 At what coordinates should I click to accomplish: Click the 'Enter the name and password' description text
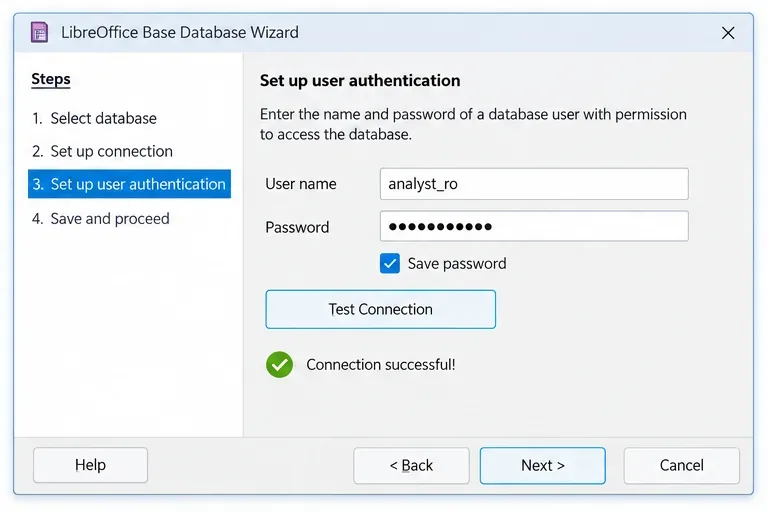[x=473, y=124]
